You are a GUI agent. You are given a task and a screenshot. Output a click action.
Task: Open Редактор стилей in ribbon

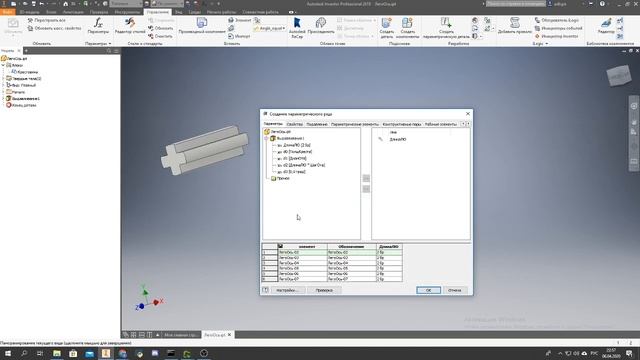point(130,25)
